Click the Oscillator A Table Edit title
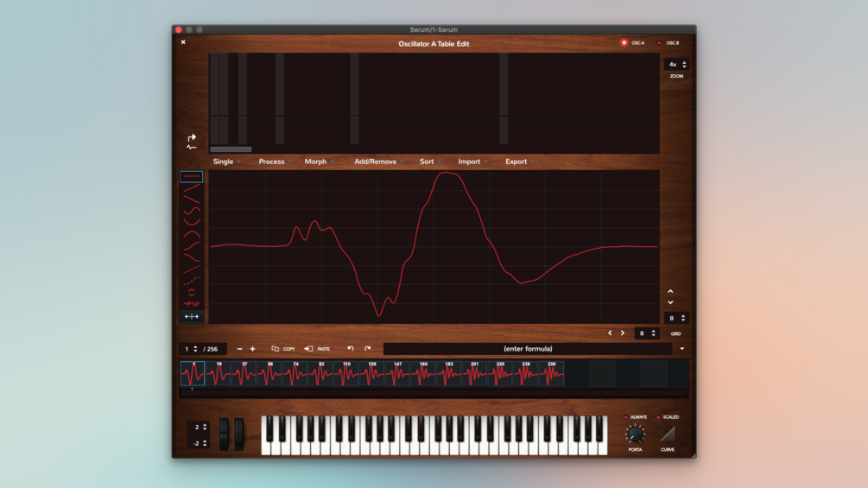The height and width of the screenshot is (488, 868). click(x=434, y=44)
